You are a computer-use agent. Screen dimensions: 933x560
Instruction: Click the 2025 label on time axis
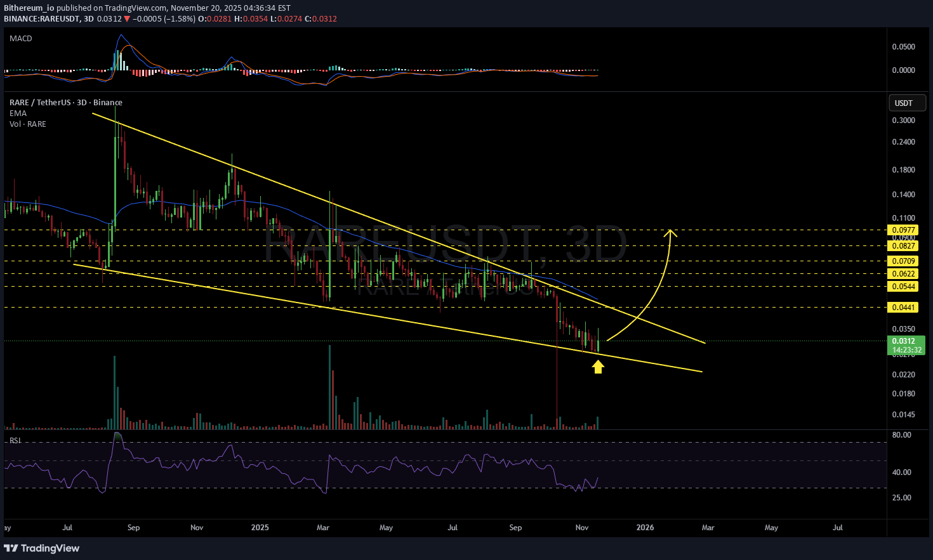pos(260,528)
